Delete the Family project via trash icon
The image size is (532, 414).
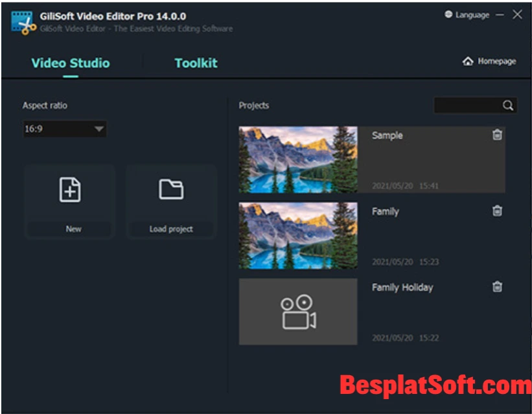click(x=498, y=211)
